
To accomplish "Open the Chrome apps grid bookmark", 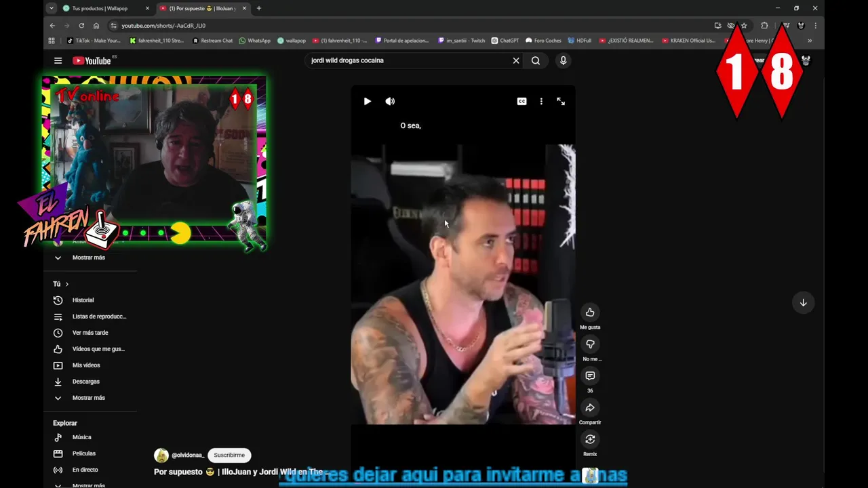I will pos(52,41).
